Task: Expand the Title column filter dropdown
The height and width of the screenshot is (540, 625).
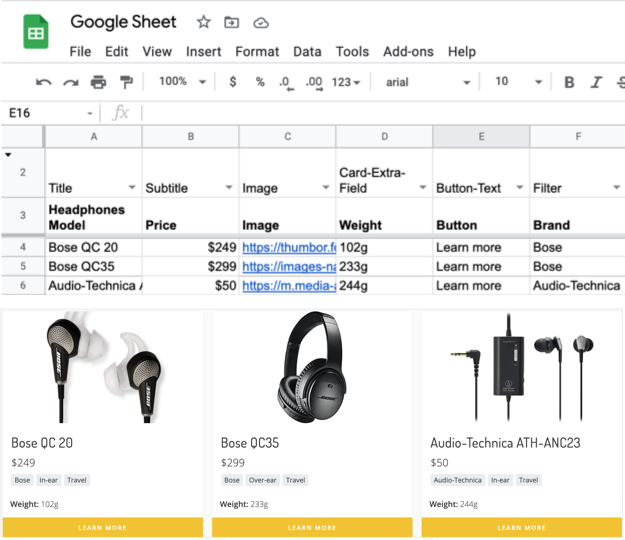Action: pos(132,188)
